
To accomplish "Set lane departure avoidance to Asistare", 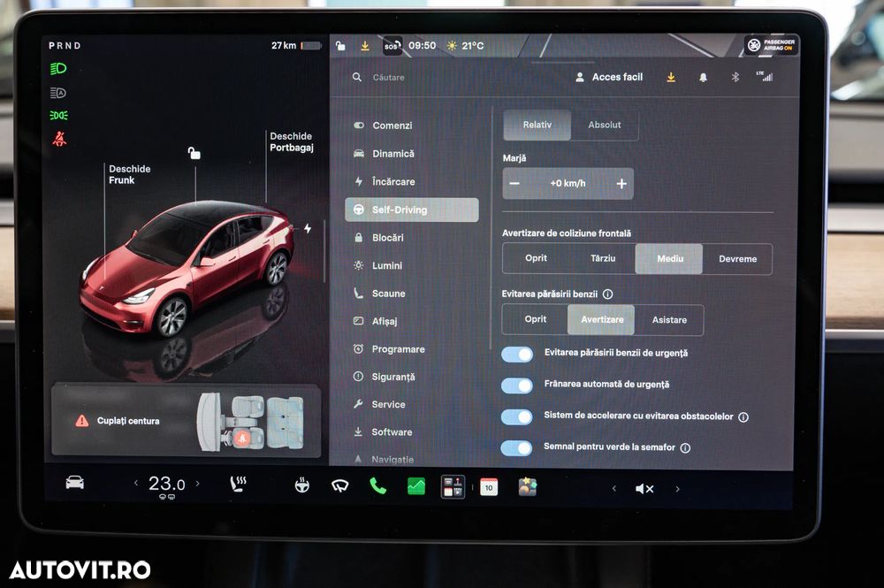I will [x=669, y=320].
